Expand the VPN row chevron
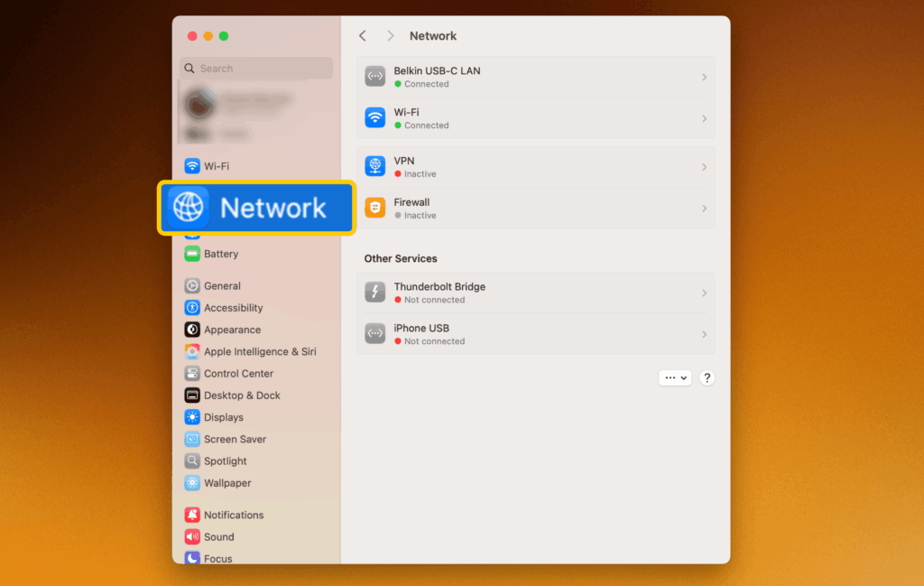Viewport: 924px width, 586px height. 703,166
